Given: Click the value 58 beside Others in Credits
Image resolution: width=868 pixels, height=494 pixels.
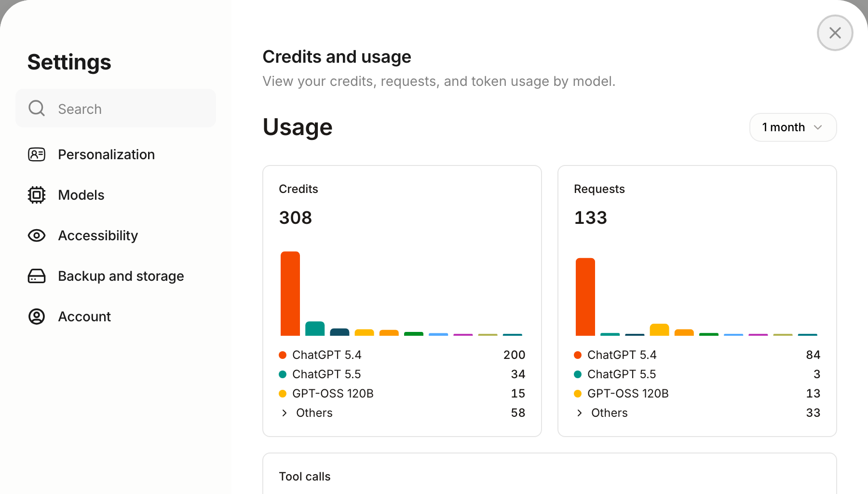Looking at the screenshot, I should click(518, 413).
